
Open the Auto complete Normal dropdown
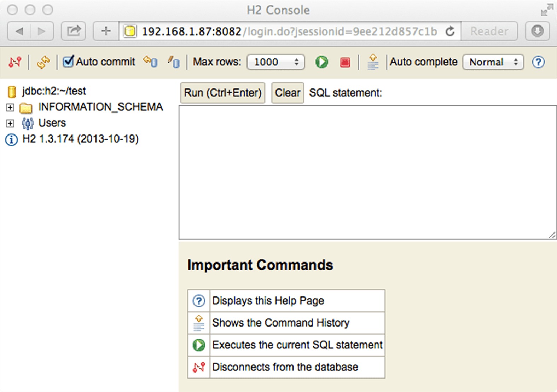click(493, 62)
